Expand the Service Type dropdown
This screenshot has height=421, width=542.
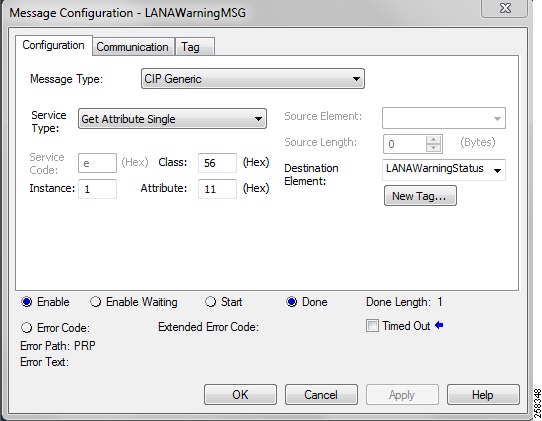tap(172, 119)
